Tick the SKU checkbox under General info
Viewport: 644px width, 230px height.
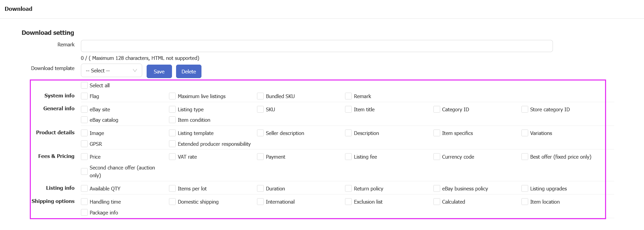260,109
